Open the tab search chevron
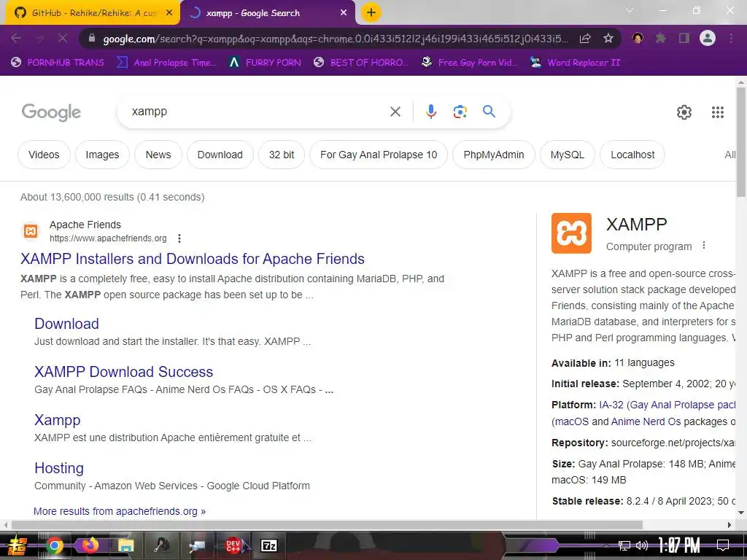Viewport: 747px width, 560px height. pos(630,10)
